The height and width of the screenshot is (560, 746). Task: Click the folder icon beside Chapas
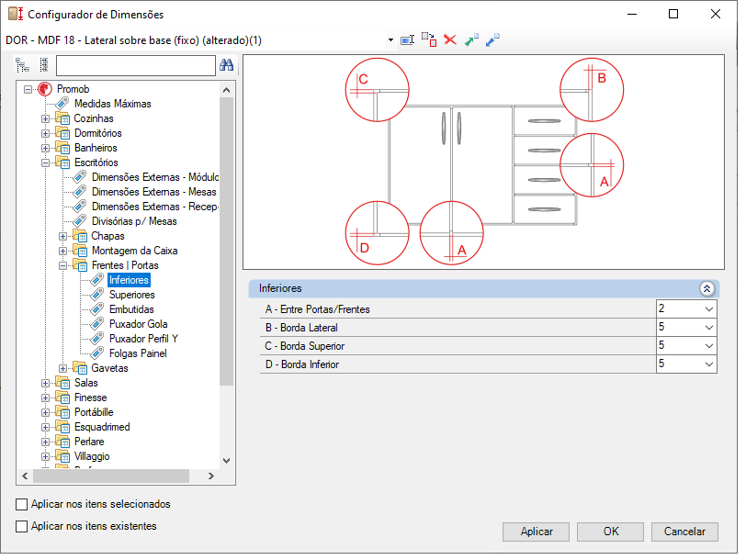pos(81,236)
